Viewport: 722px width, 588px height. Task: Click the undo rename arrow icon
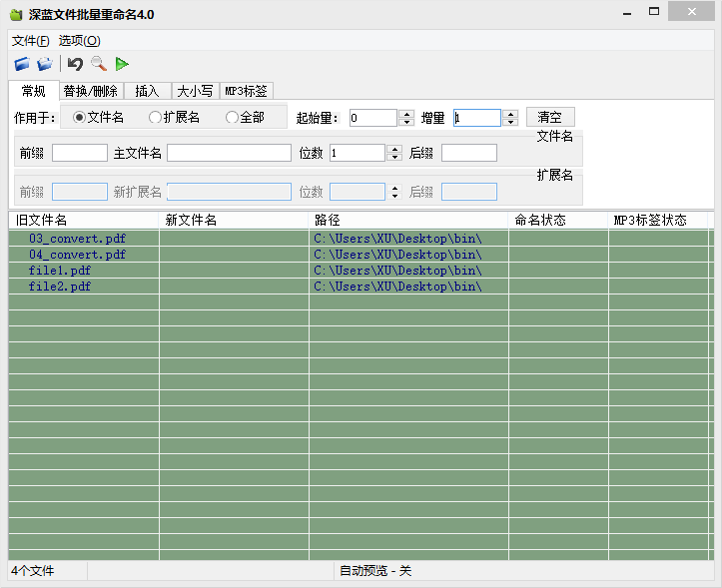75,64
